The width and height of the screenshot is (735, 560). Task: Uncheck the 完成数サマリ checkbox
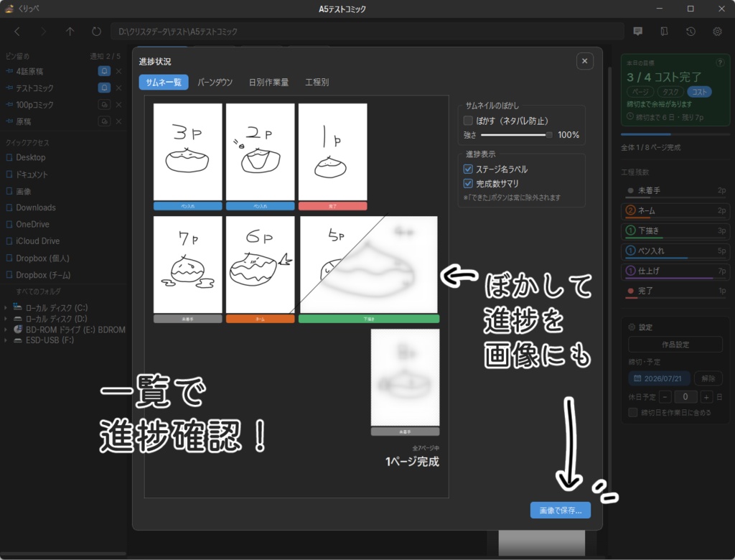click(468, 183)
